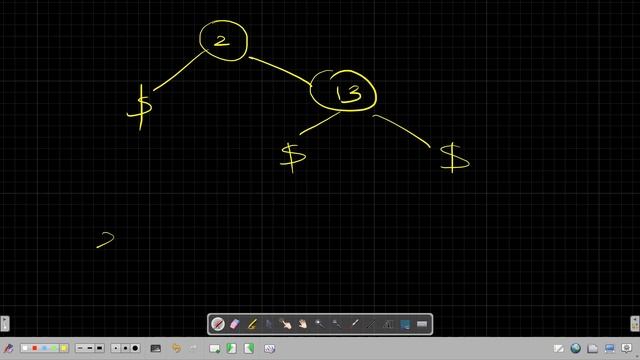Select the blue capture-screen-area tool
The height and width of the screenshot is (360, 640).
(x=405, y=324)
